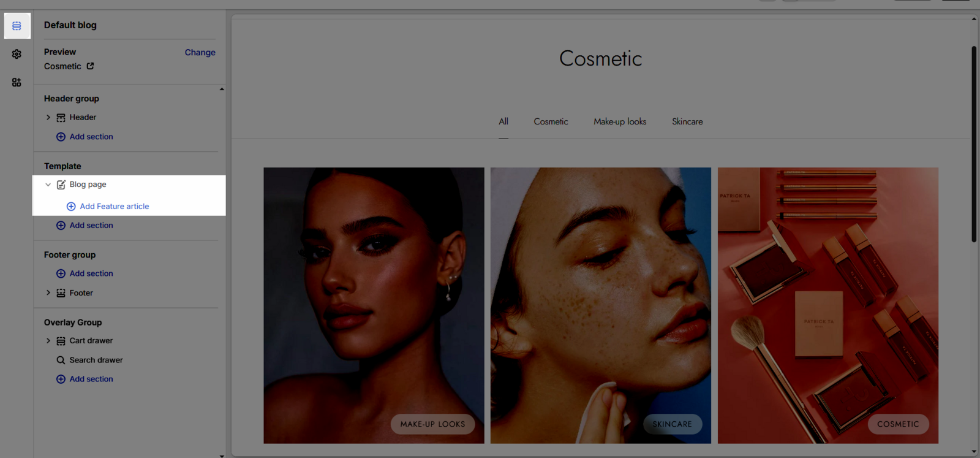Select the Skincare filter tab
This screenshot has height=458, width=980.
point(687,121)
